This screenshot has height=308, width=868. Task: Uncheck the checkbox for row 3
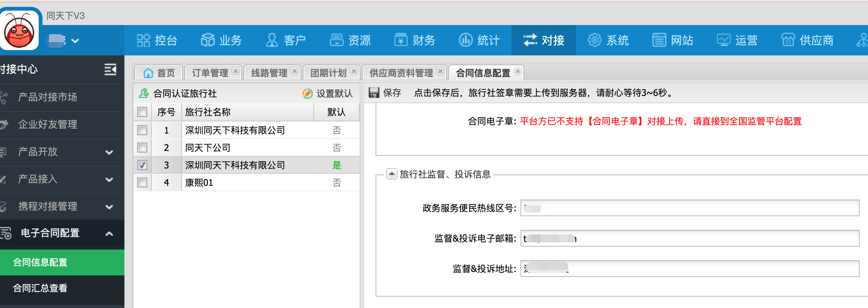pyautogui.click(x=142, y=165)
